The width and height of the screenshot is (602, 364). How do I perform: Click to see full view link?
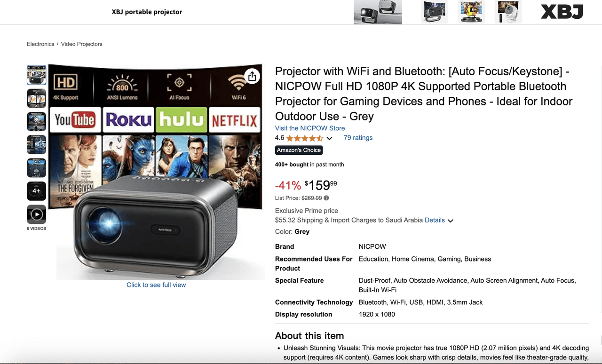coord(156,285)
